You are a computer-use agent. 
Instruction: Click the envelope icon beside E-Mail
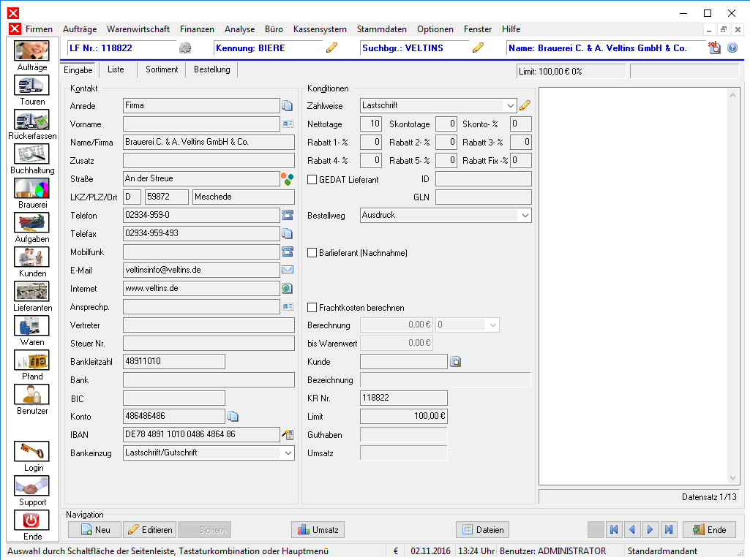288,270
